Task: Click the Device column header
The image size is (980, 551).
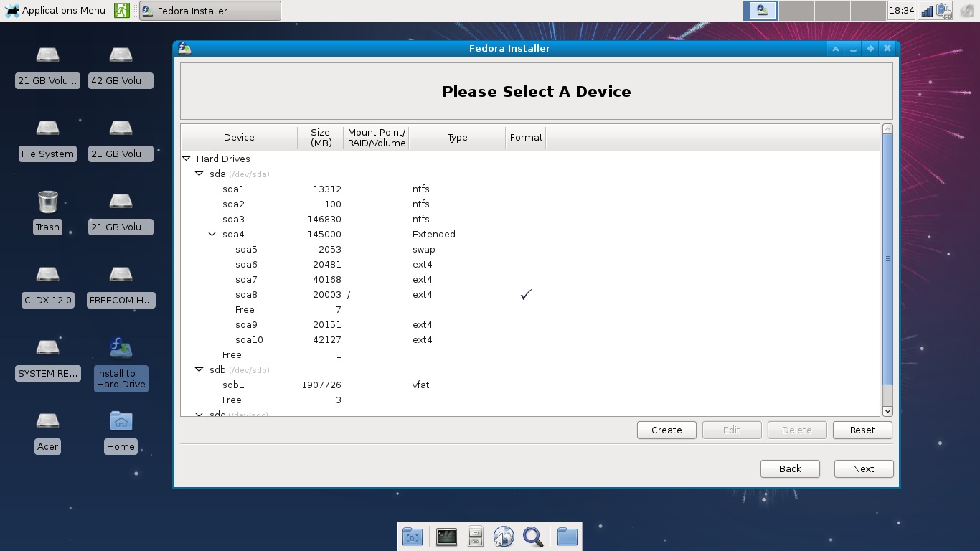Action: [239, 138]
